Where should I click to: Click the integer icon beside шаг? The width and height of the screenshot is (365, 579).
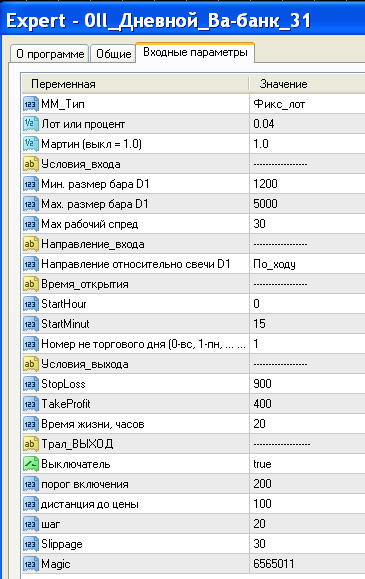[31, 524]
